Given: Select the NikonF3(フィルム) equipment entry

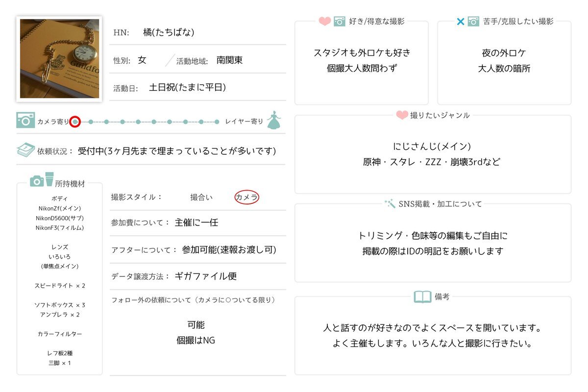Looking at the screenshot, I should click(x=60, y=228).
